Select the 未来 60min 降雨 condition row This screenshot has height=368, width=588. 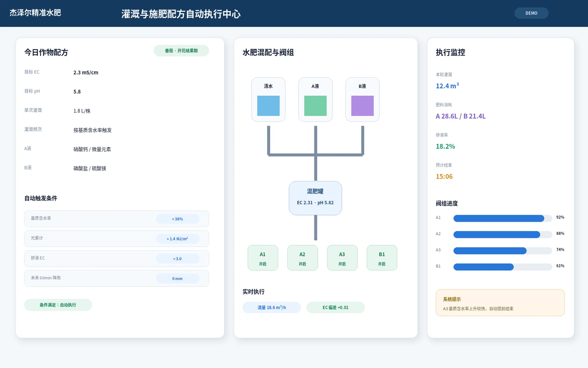point(116,278)
